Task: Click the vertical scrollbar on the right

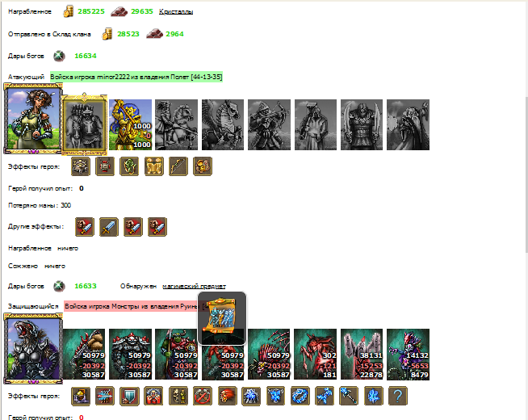Action: point(526,176)
